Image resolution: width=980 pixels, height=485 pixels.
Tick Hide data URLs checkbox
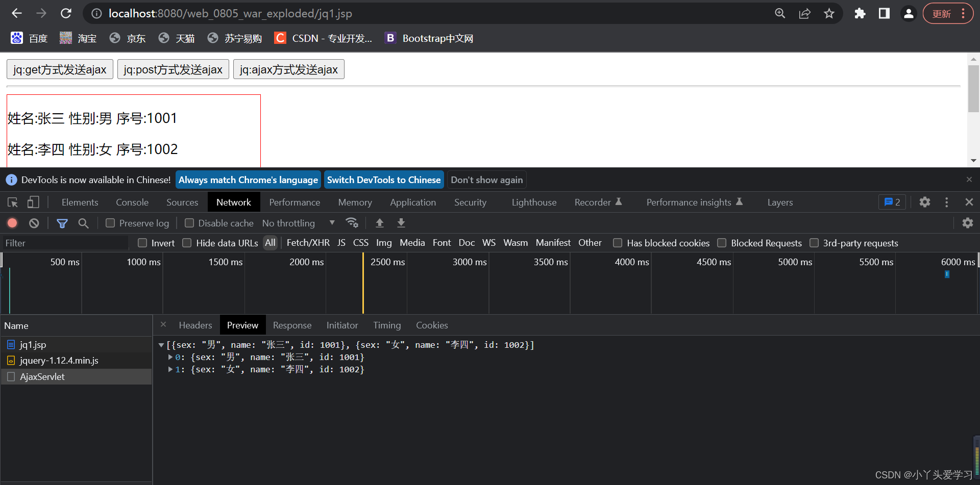pos(187,243)
